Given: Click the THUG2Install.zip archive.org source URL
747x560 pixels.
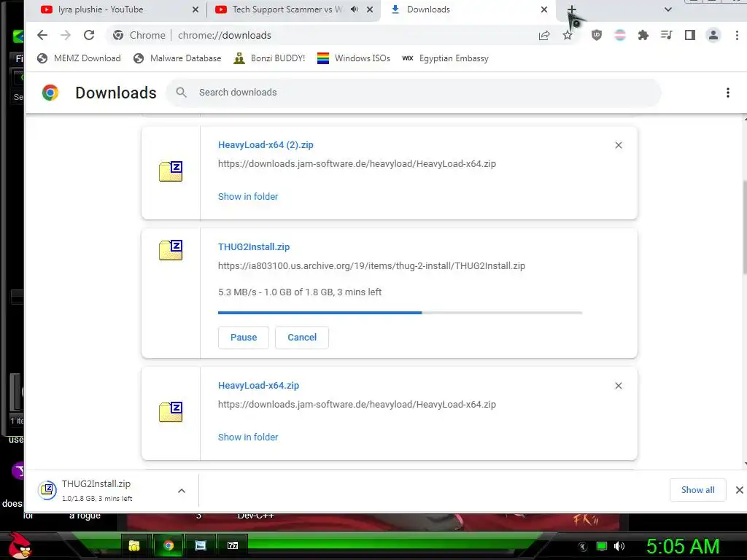Looking at the screenshot, I should coord(371,265).
